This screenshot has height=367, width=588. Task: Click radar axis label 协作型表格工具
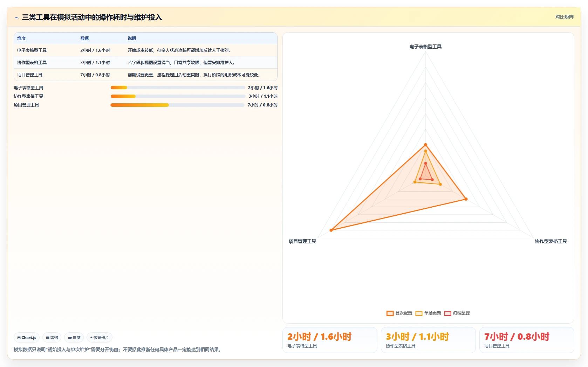click(551, 241)
